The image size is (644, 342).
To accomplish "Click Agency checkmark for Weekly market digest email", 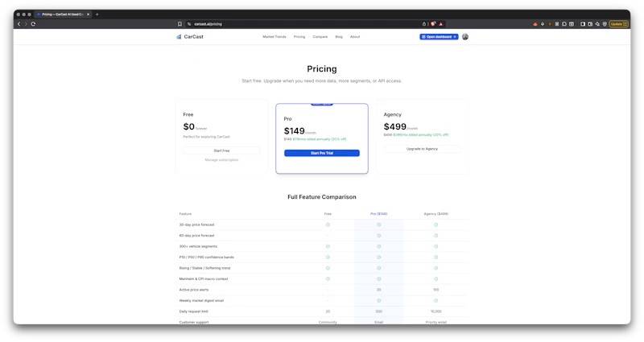I will pyautogui.click(x=436, y=300).
